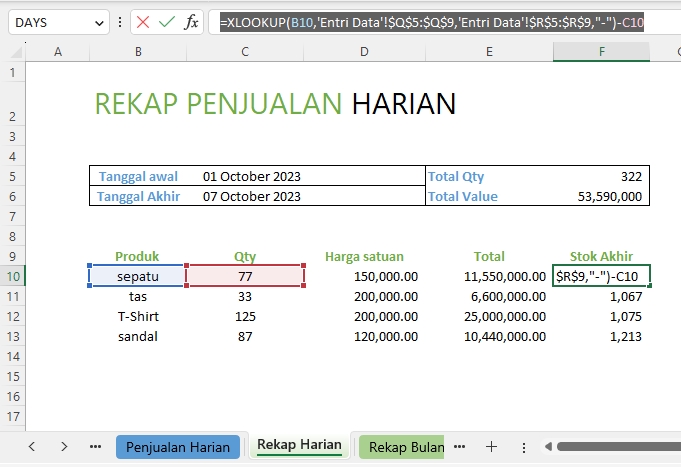Image resolution: width=681 pixels, height=467 pixels.
Task: Select column A header
Action: pos(58,52)
